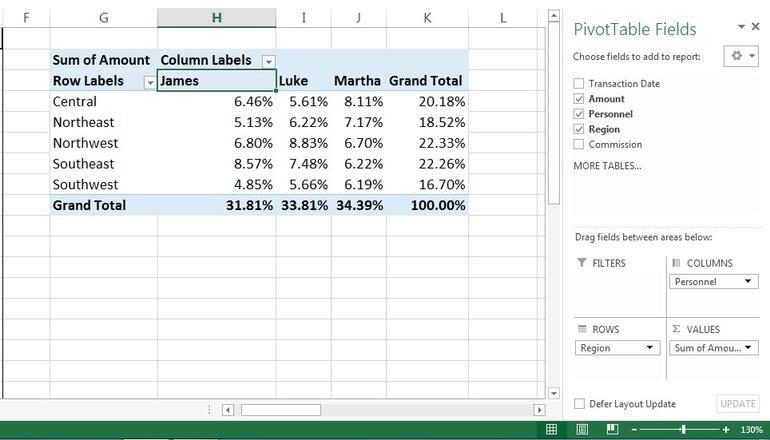
Task: Switch to Normal view in status bar
Action: (551, 429)
